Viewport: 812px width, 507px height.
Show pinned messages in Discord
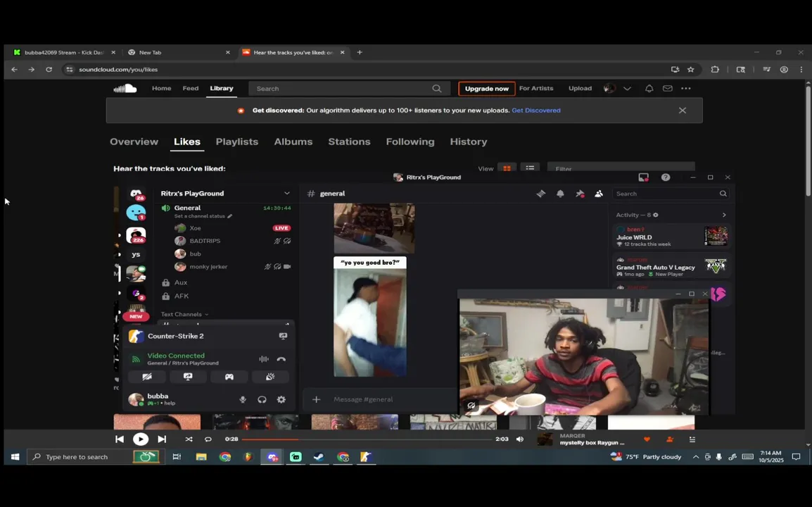[x=580, y=194]
